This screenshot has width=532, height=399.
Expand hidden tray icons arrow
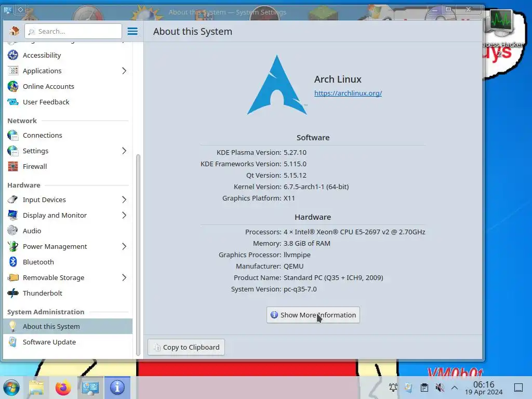coord(455,388)
